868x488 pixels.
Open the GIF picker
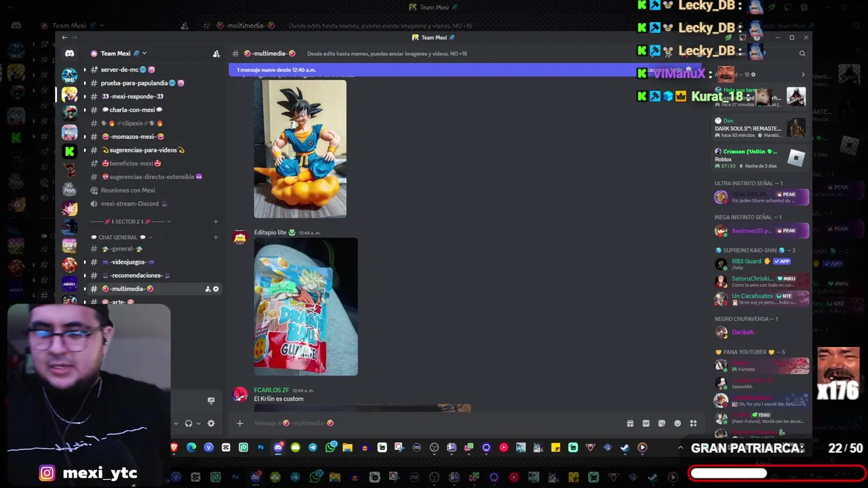pos(646,423)
